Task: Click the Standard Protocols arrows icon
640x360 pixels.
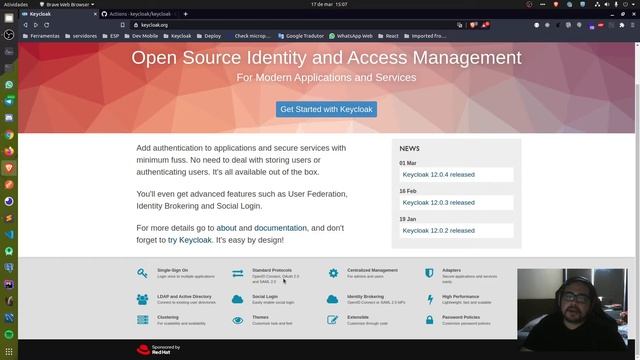Action: pos(238,273)
